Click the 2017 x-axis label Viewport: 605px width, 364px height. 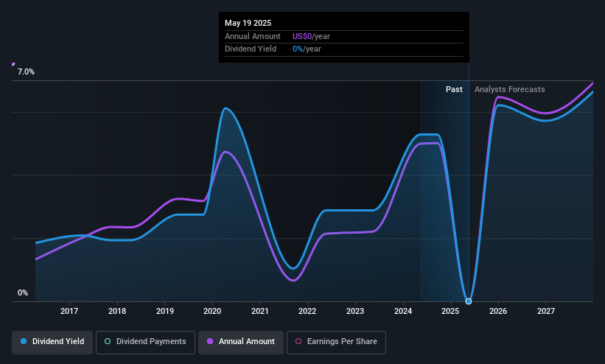69,311
